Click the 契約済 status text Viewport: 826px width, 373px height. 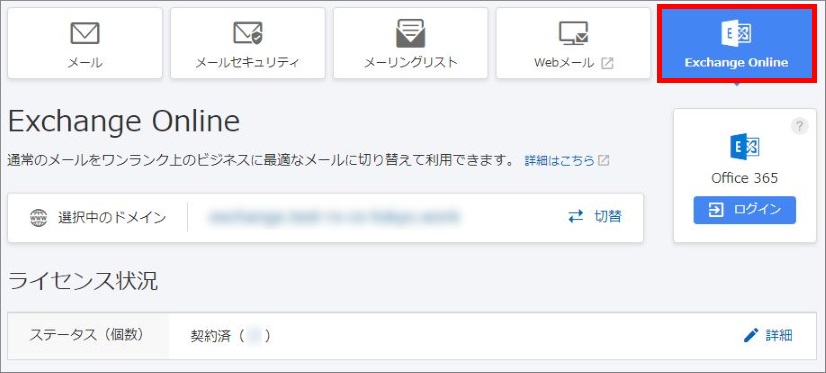point(211,336)
